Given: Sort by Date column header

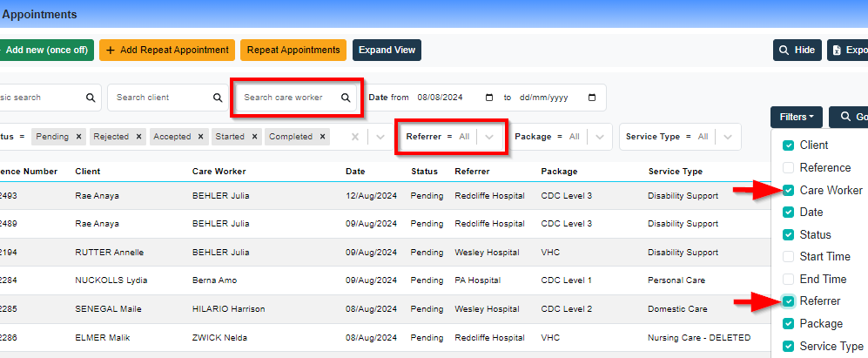Looking at the screenshot, I should point(355,172).
